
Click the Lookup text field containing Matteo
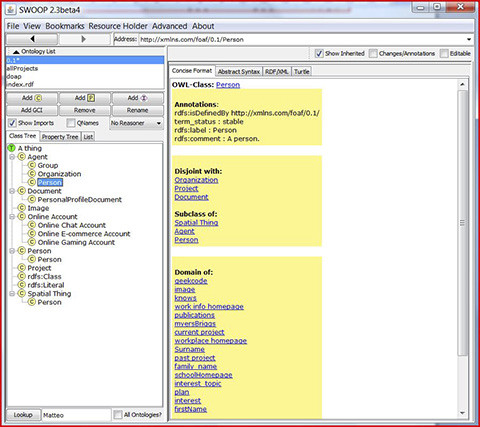[x=76, y=415]
